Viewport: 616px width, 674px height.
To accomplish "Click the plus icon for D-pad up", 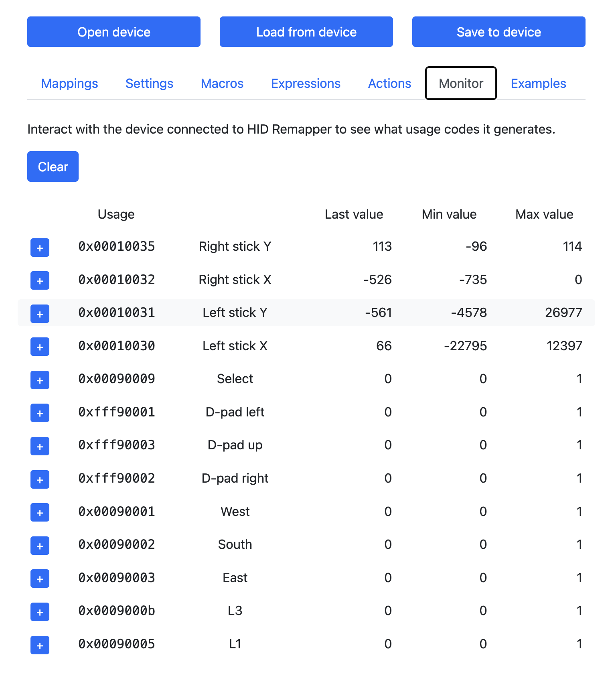I will (x=40, y=446).
